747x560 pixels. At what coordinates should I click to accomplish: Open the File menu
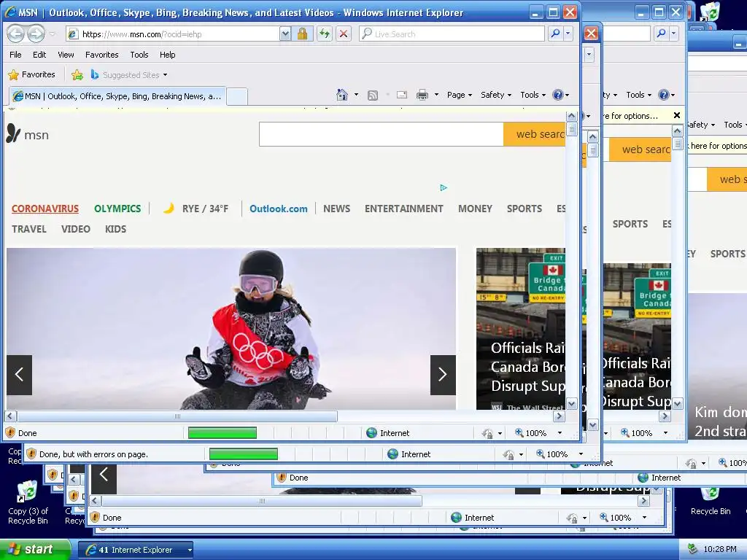click(15, 55)
